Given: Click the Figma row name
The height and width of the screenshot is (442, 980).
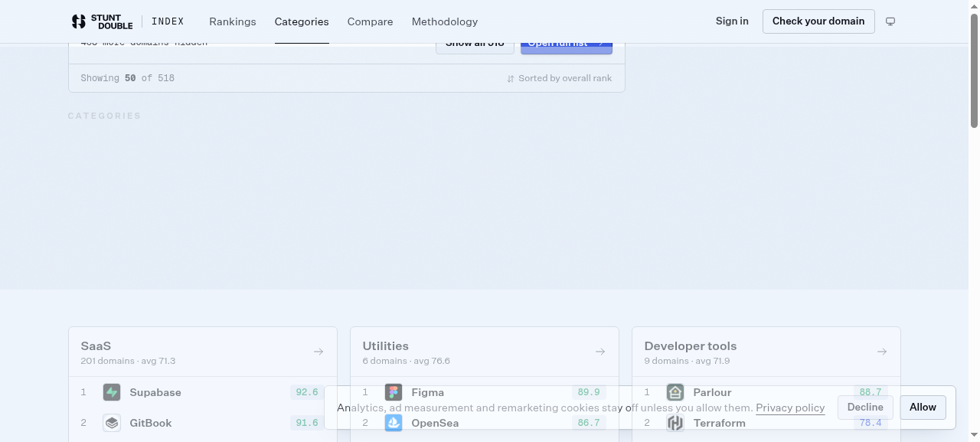Looking at the screenshot, I should coord(427,392).
